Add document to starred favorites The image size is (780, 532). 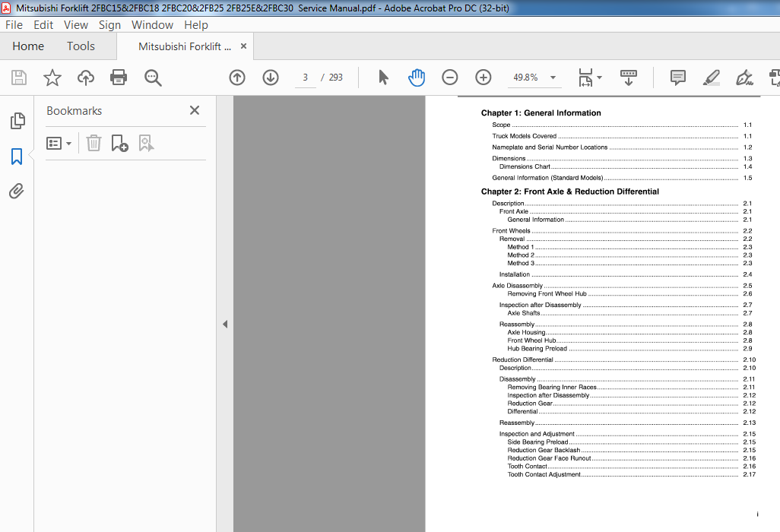coord(52,78)
